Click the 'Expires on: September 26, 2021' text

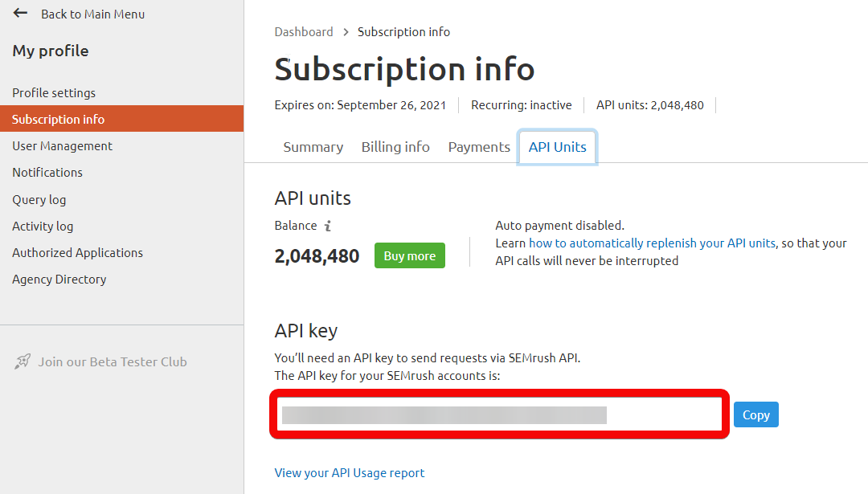[360, 105]
